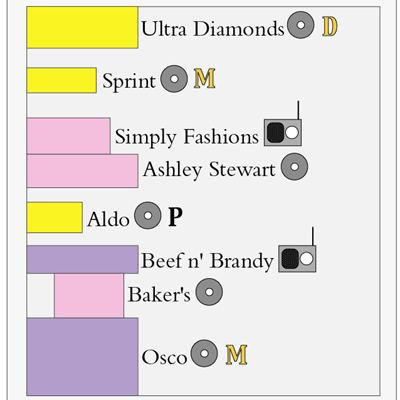Select the pink Simply Fashions bar
The width and height of the screenshot is (400, 400).
pos(68,136)
